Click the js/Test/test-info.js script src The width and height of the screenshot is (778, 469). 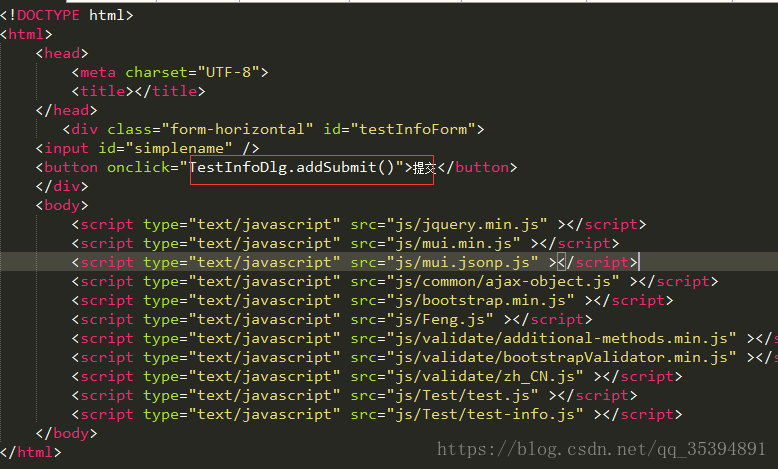(485, 414)
